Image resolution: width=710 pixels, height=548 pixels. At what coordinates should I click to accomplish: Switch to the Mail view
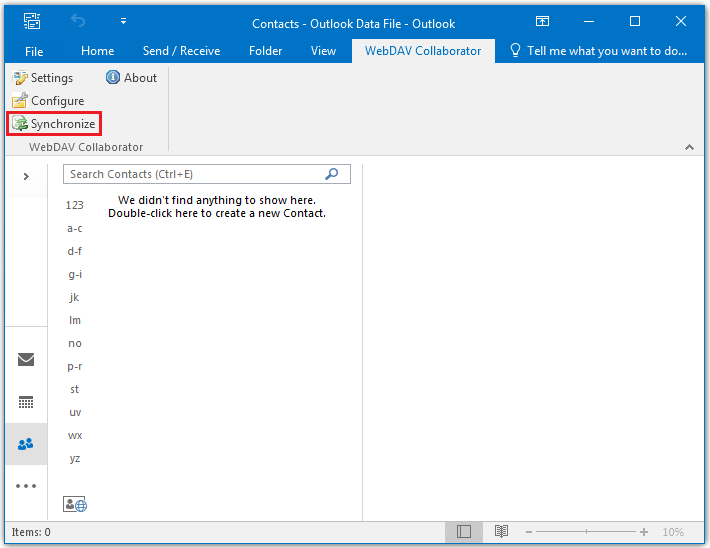[x=26, y=360]
